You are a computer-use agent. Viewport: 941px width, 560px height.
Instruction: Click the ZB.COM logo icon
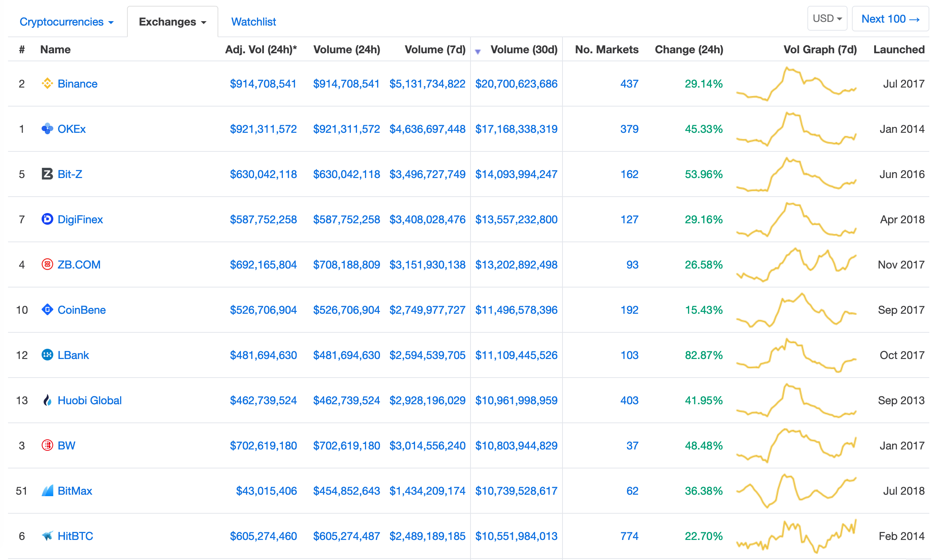click(47, 264)
